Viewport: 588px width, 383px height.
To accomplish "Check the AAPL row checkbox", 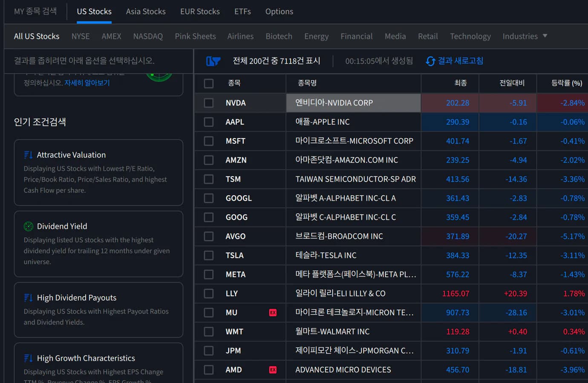I will tap(209, 122).
